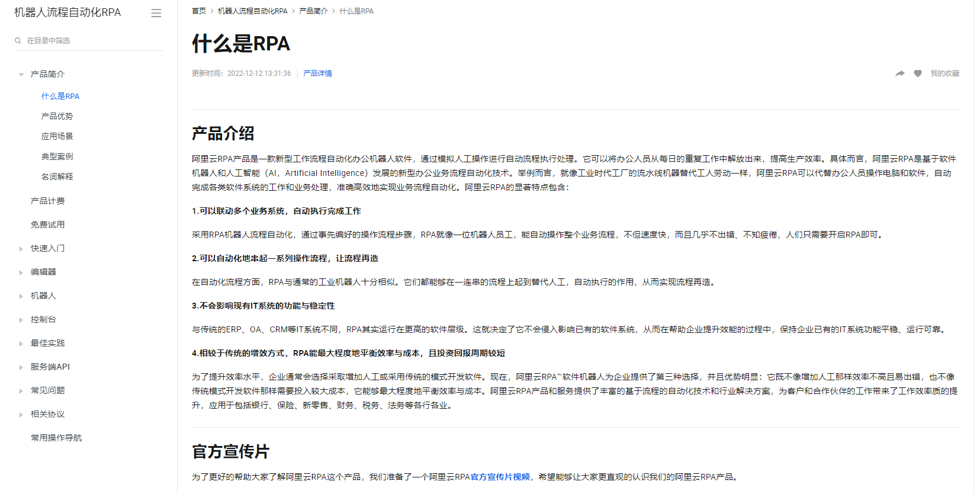Click heading 3.不会影响现有IT系统的功能与稳定性
The width and height of the screenshot is (980, 494).
pyautogui.click(x=264, y=306)
